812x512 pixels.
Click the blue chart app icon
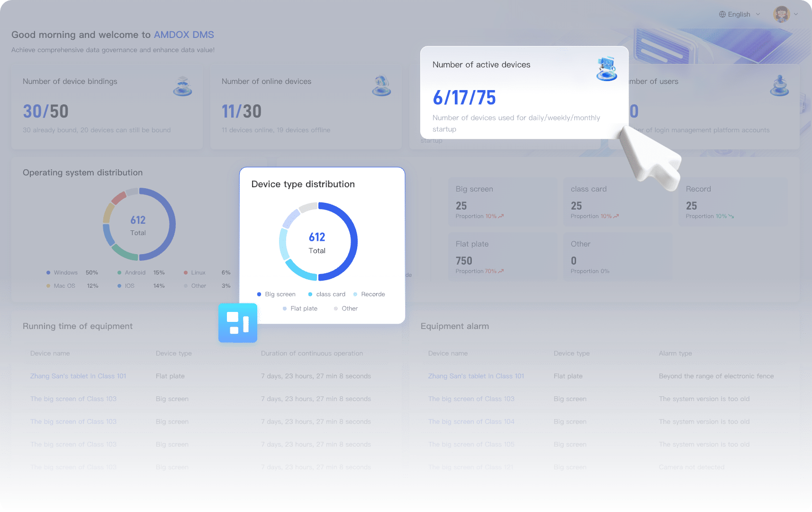tap(238, 323)
